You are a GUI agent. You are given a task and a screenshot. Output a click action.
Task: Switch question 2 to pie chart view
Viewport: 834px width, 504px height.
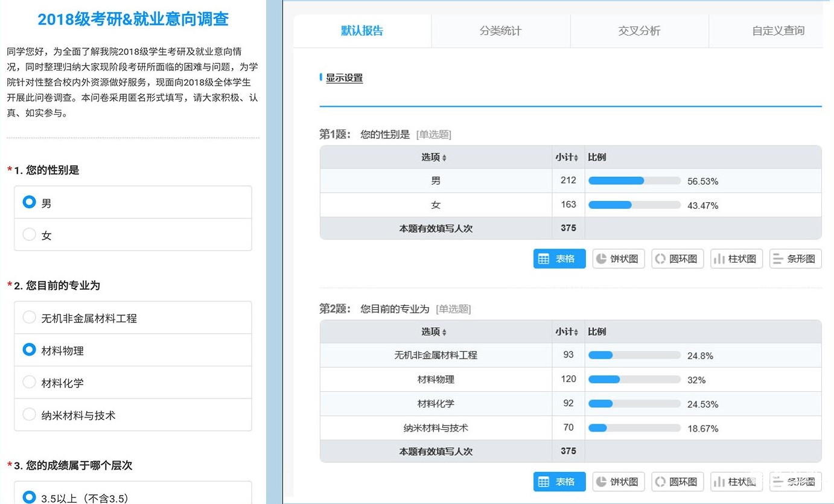619,482
